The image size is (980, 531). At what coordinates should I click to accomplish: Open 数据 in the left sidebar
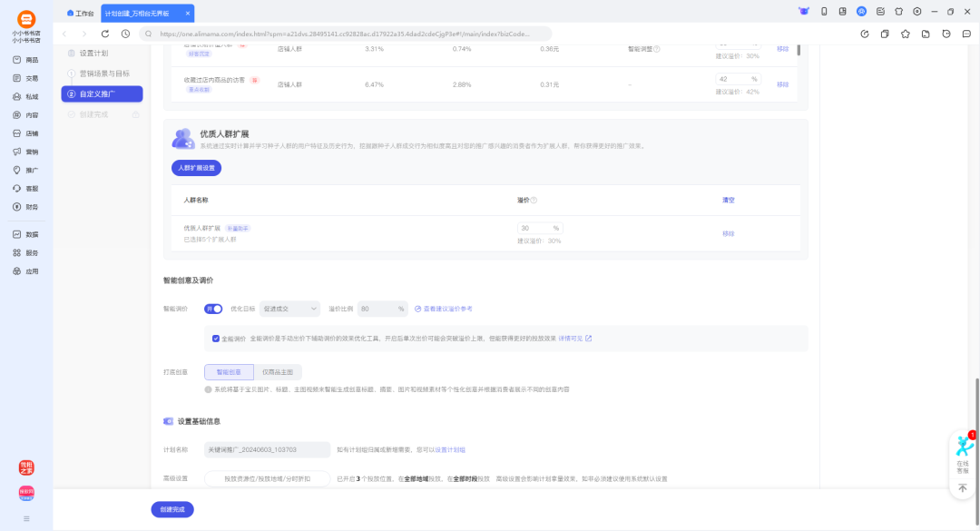click(x=26, y=234)
